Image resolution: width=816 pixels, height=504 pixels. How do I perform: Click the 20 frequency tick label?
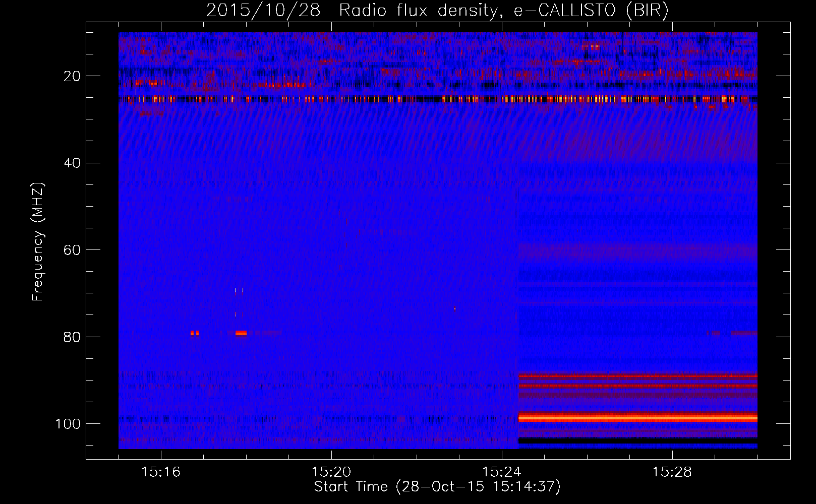pyautogui.click(x=72, y=76)
